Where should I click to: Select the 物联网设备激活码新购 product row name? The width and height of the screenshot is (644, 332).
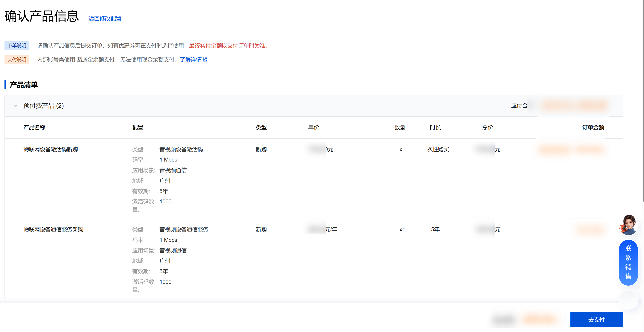(x=51, y=149)
